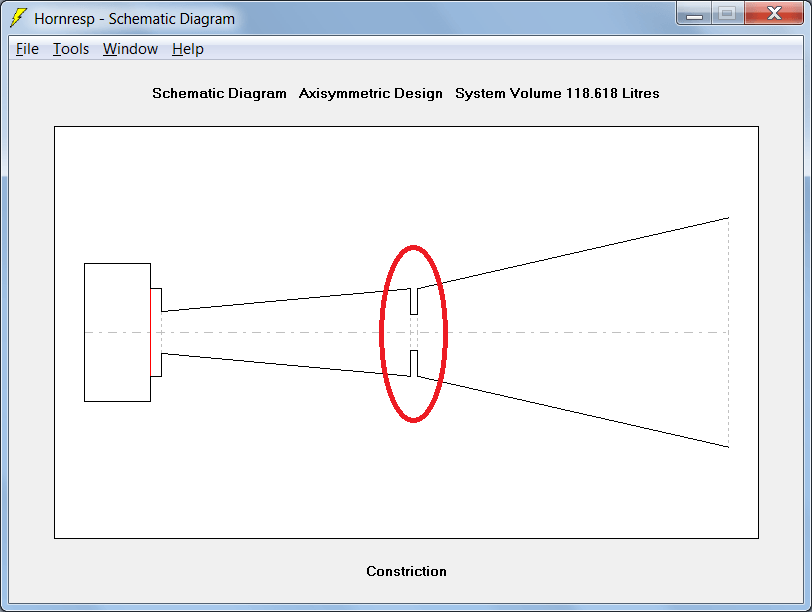Image resolution: width=812 pixels, height=612 pixels.
Task: Open the Help menu
Action: [187, 49]
